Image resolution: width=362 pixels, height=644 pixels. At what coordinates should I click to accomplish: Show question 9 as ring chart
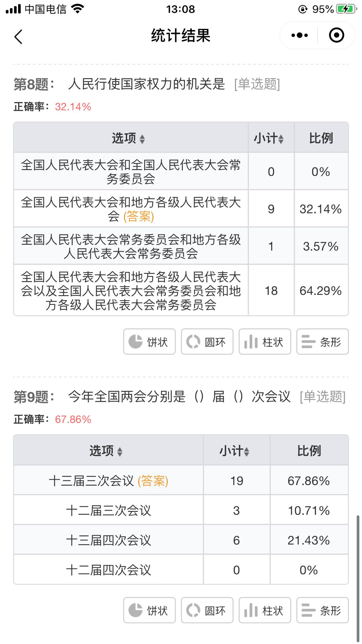coord(207,610)
